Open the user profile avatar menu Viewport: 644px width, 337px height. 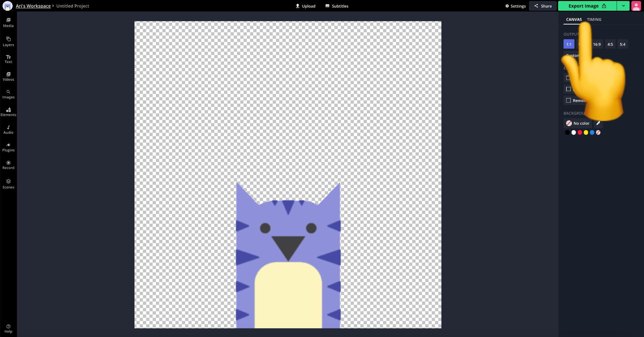pos(636,6)
